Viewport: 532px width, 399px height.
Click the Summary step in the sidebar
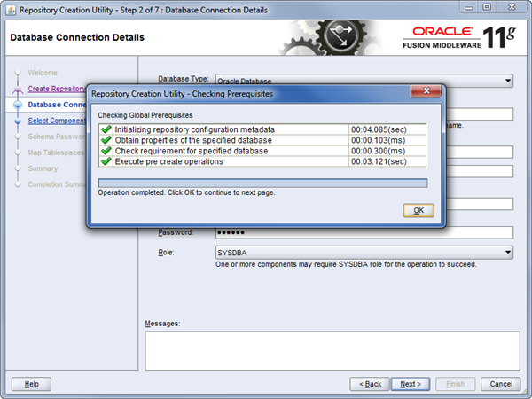coord(43,168)
